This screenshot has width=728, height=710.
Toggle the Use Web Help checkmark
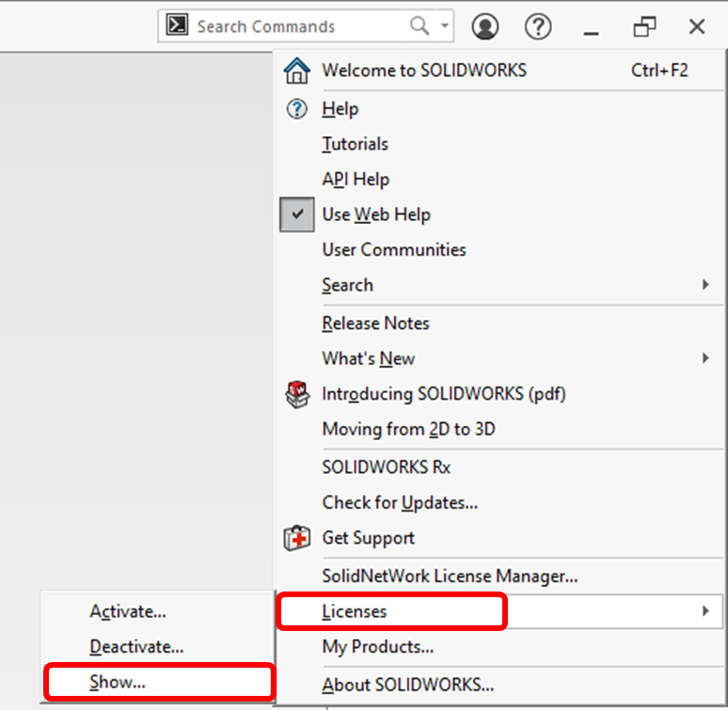click(x=297, y=214)
